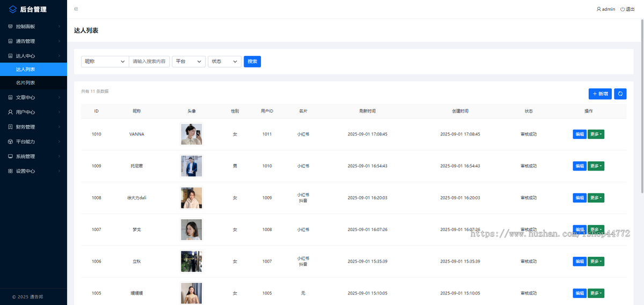The height and width of the screenshot is (305, 644).
Task: Click the 用户中心 person icon
Action: (x=10, y=112)
